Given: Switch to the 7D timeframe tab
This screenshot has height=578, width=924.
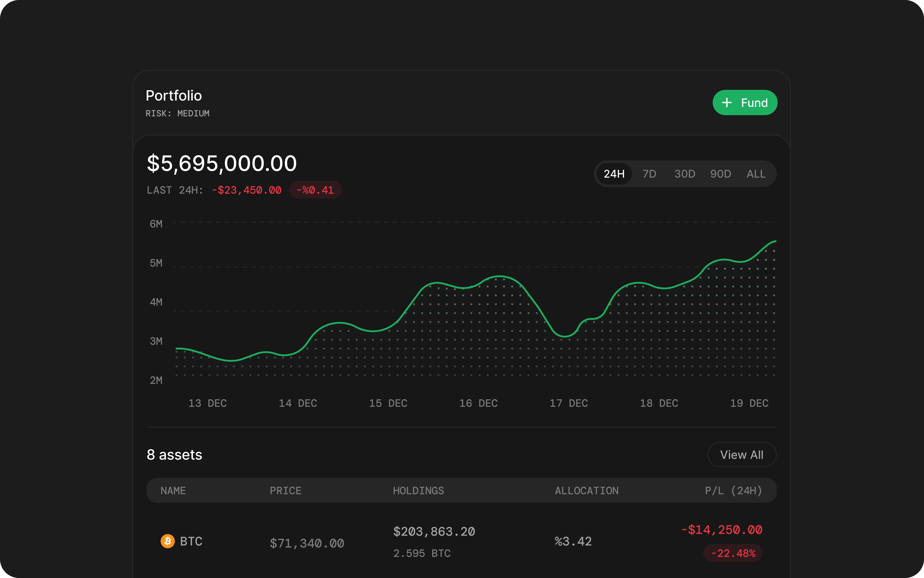Looking at the screenshot, I should click(649, 174).
